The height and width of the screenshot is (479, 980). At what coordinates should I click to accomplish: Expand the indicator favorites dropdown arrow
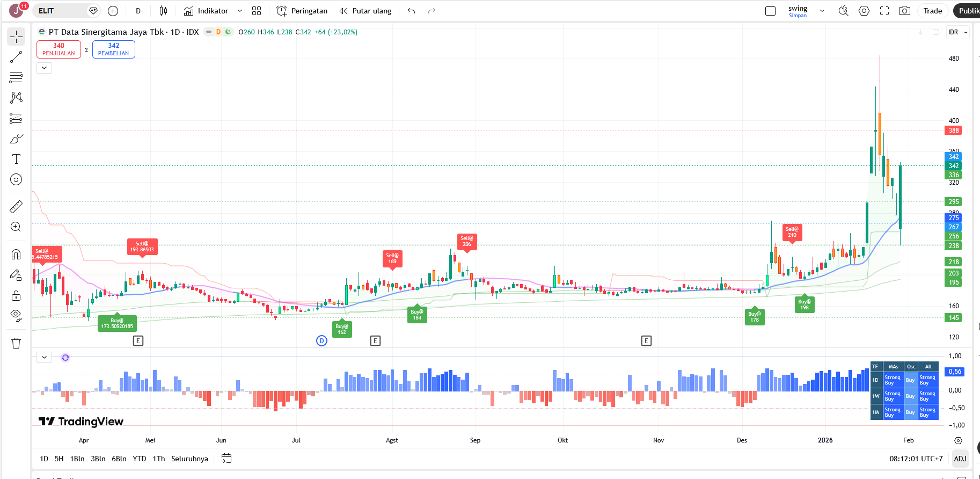point(240,11)
